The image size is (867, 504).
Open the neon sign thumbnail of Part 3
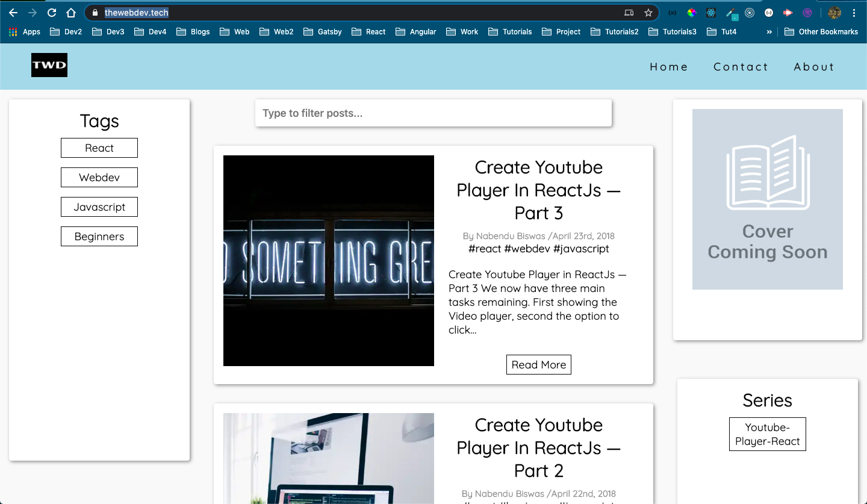click(x=329, y=261)
